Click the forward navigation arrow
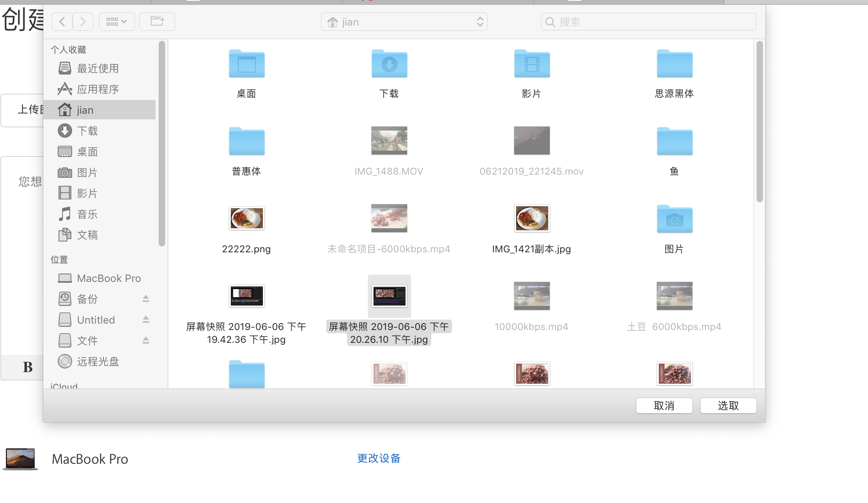This screenshot has width=868, height=503. click(x=83, y=22)
